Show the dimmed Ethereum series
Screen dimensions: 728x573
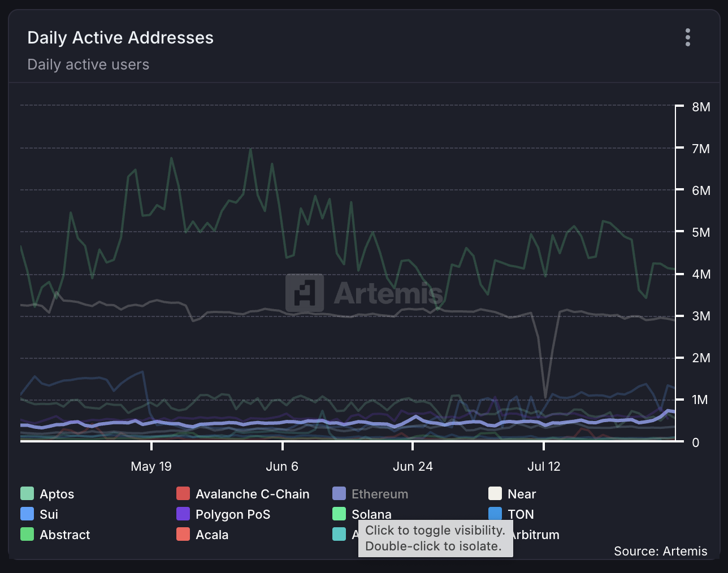click(x=370, y=494)
